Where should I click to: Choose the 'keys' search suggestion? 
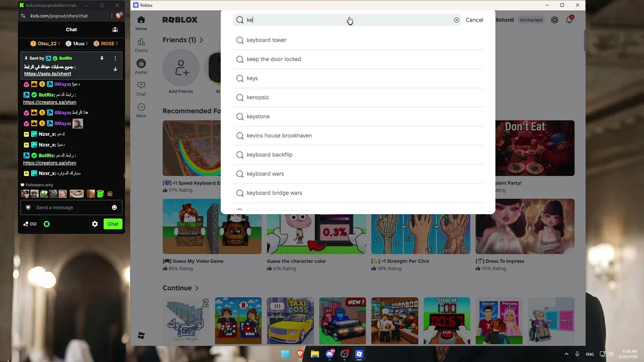click(358, 78)
